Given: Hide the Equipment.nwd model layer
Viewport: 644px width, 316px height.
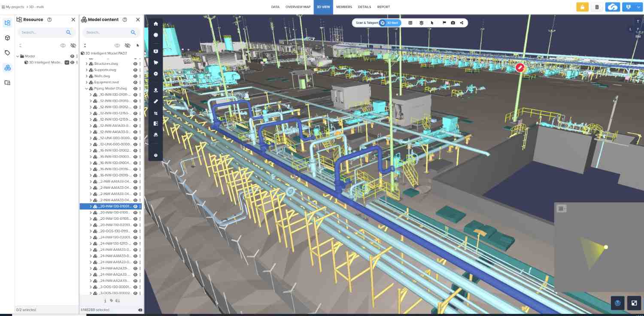Looking at the screenshot, I should [135, 82].
